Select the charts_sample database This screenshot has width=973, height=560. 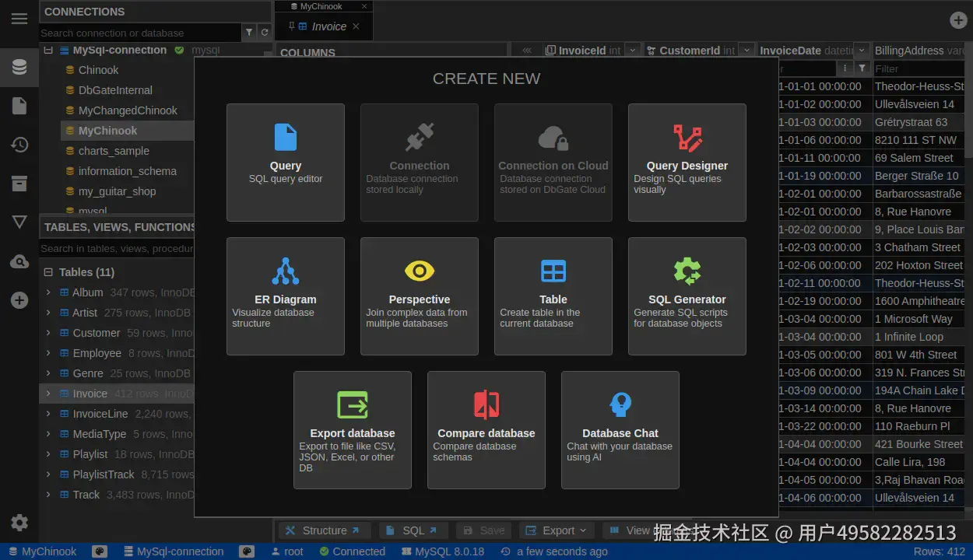click(114, 151)
